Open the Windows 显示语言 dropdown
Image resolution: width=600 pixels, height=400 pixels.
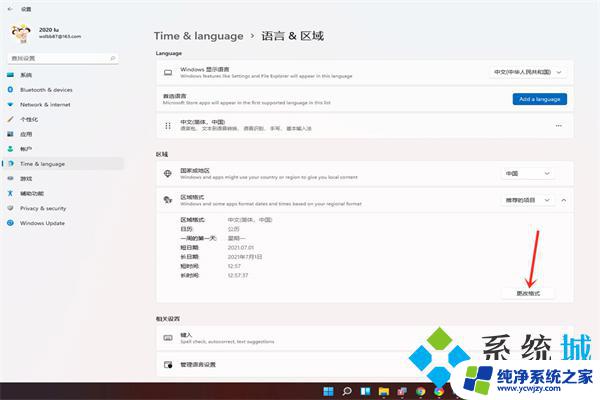click(530, 72)
